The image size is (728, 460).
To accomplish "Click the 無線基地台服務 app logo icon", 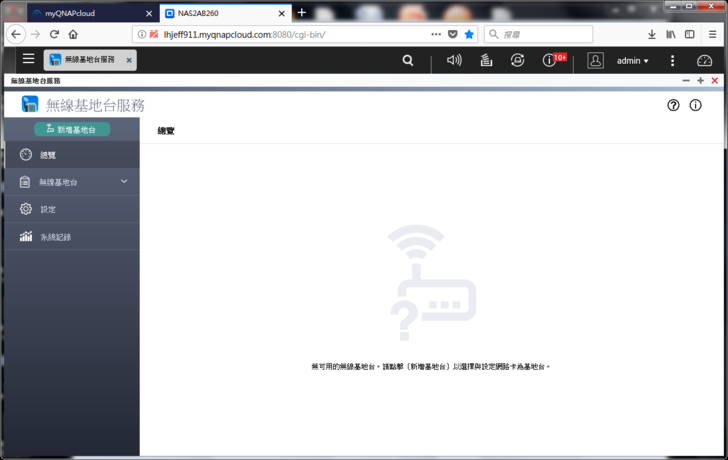I will pyautogui.click(x=30, y=104).
